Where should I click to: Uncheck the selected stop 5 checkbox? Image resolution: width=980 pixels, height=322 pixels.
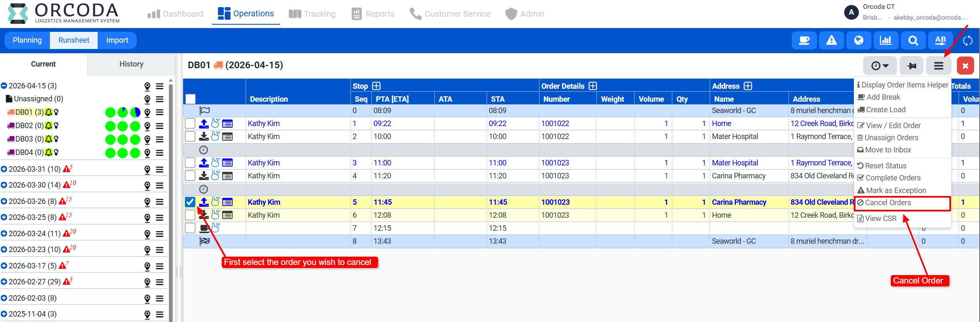(x=190, y=202)
